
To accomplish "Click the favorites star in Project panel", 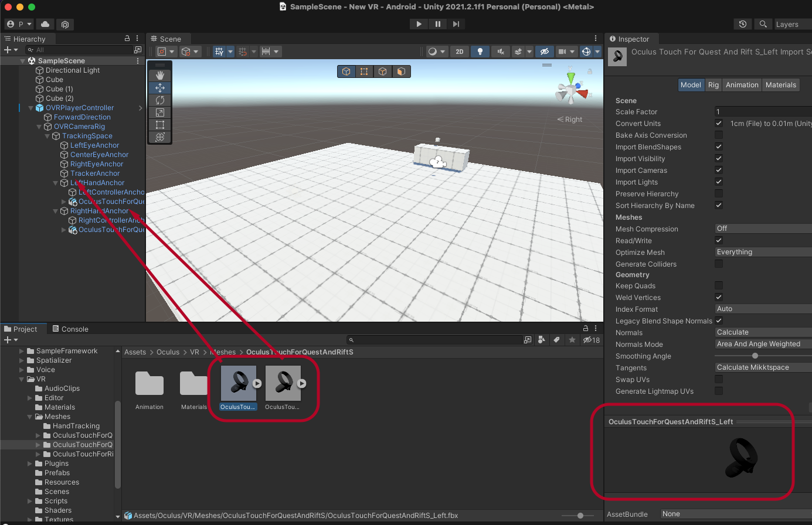I will (572, 340).
